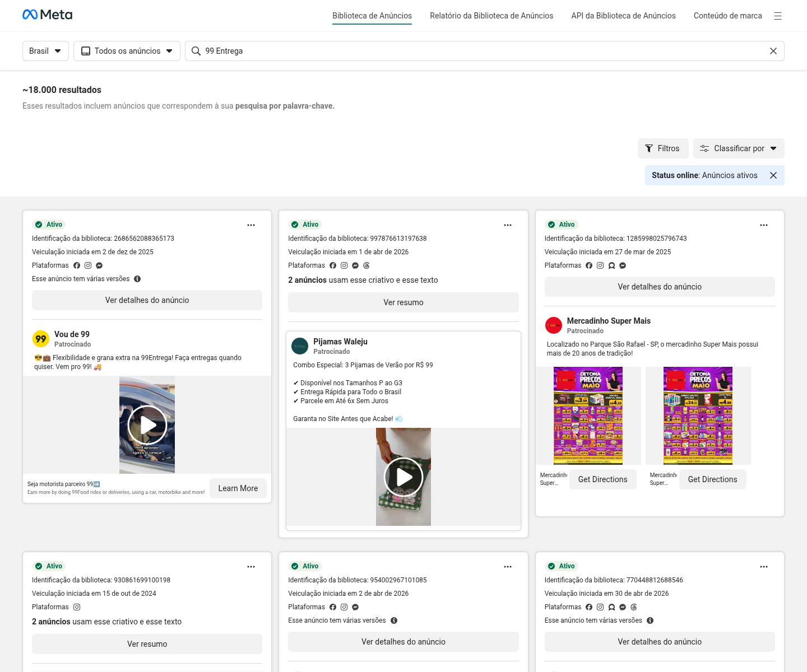807x672 pixels.
Task: View ad details for ad 954002967101085
Action: pyautogui.click(x=403, y=642)
